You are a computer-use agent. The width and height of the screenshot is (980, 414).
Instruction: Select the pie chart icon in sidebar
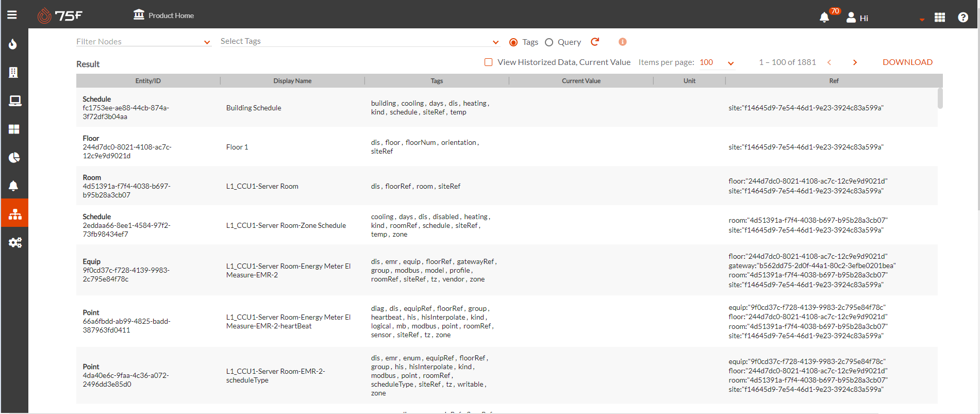coord(14,157)
